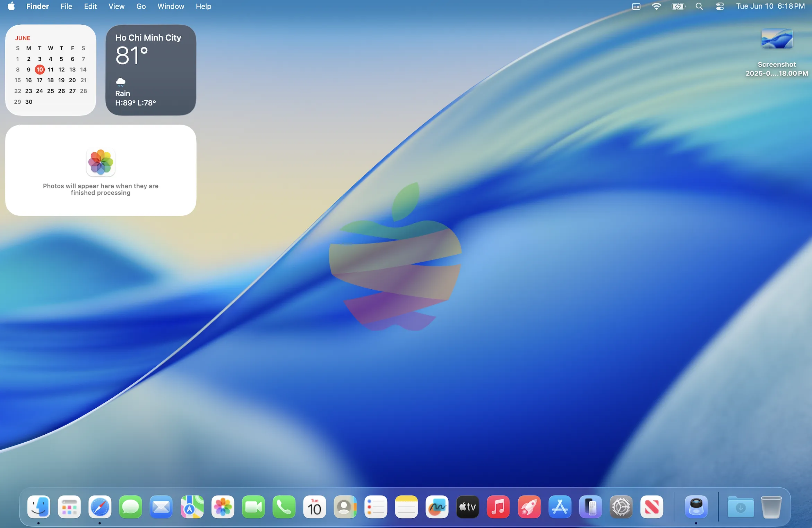Open Calendar app in Dock
812x528 pixels.
pyautogui.click(x=314, y=507)
